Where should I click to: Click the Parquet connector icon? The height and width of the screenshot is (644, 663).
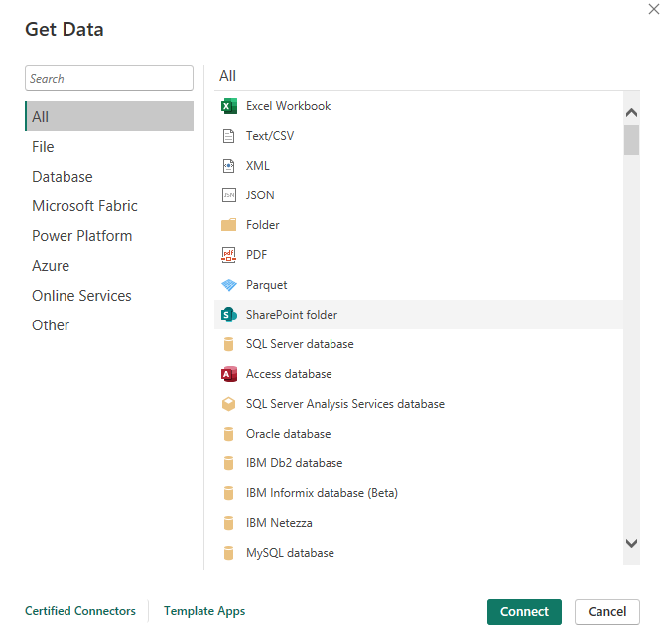[x=228, y=285]
